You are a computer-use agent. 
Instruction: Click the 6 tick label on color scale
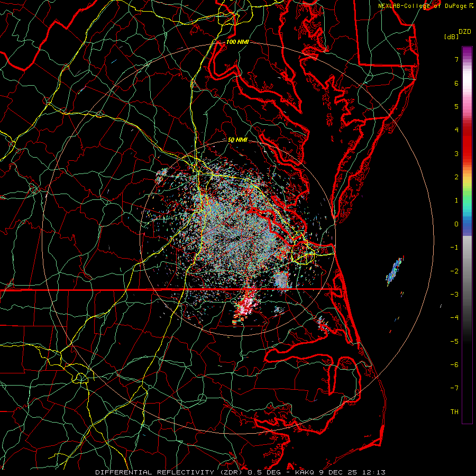(456, 83)
